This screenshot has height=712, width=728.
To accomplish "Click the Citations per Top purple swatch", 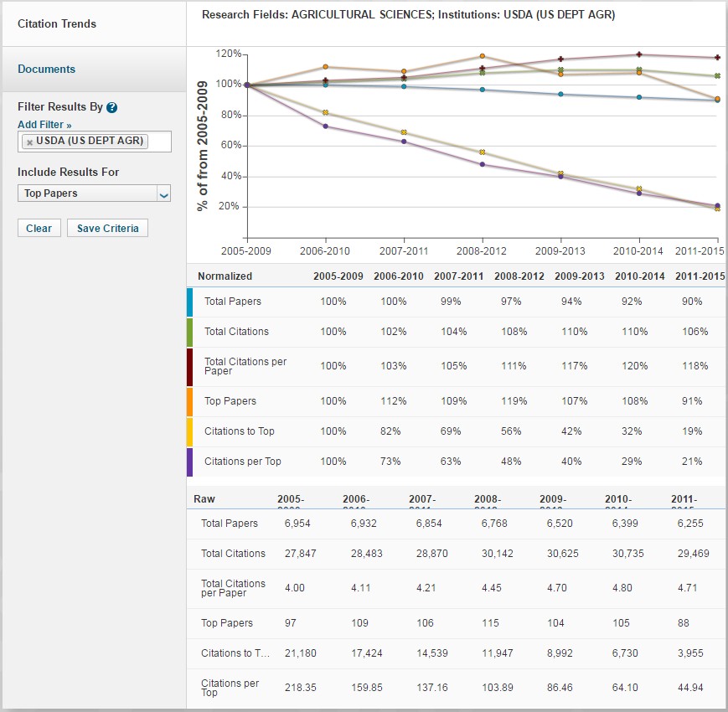I will (189, 462).
